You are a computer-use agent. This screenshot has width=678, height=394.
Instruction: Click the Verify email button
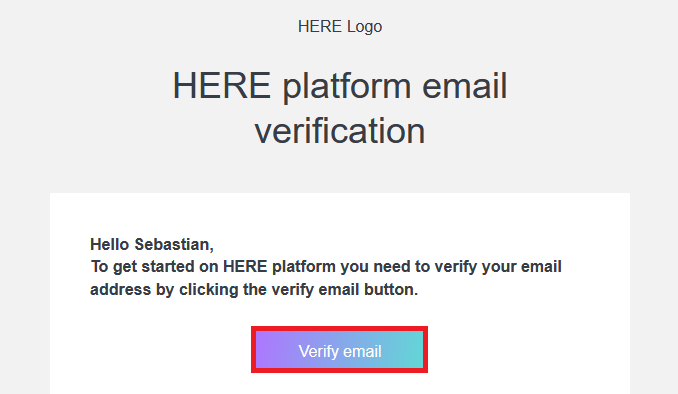(x=339, y=349)
